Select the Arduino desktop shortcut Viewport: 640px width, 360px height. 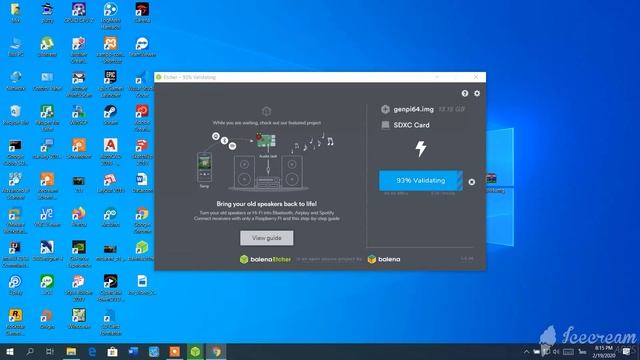(110, 217)
